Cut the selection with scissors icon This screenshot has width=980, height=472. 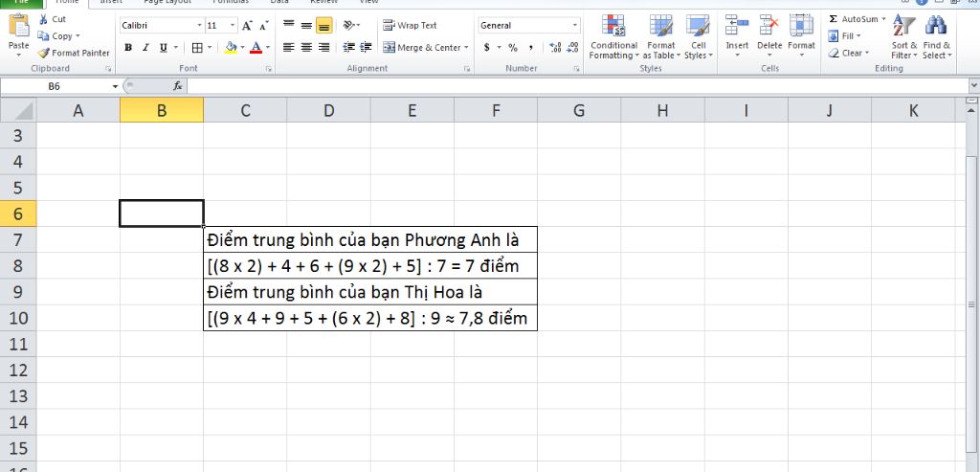pos(43,19)
